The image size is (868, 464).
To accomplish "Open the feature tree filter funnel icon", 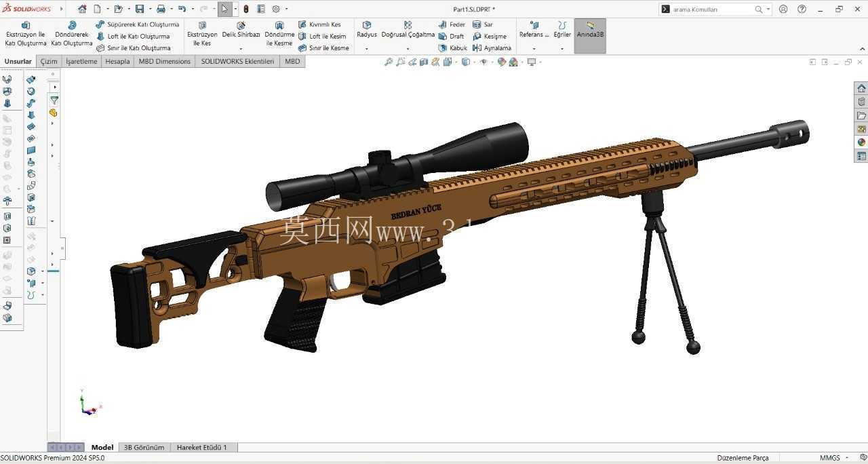I will coord(54,100).
